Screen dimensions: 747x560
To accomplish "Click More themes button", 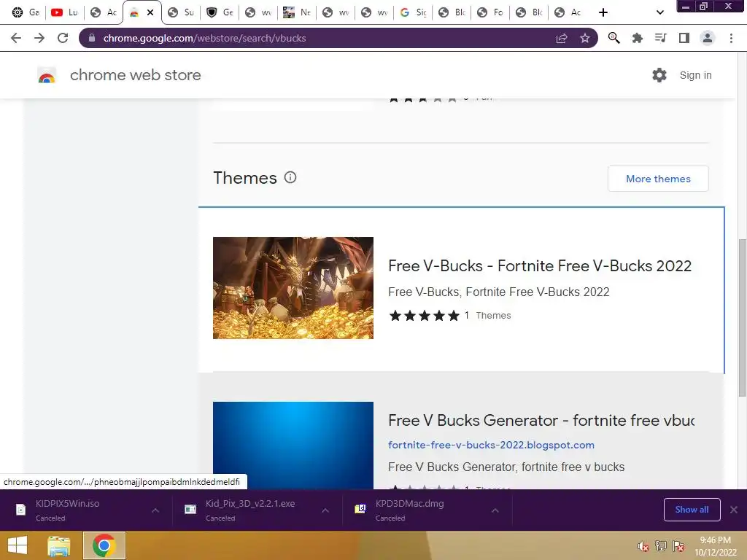I will [x=658, y=179].
